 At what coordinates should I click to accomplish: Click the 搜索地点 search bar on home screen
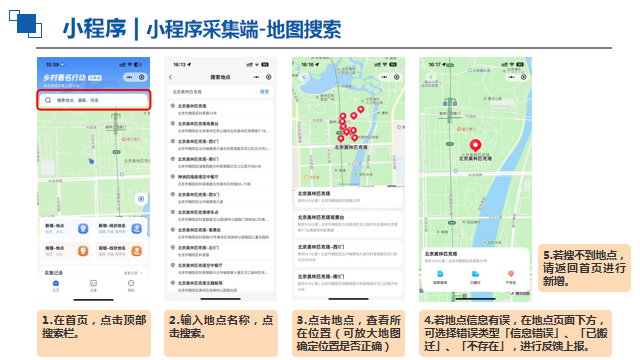coord(94,100)
